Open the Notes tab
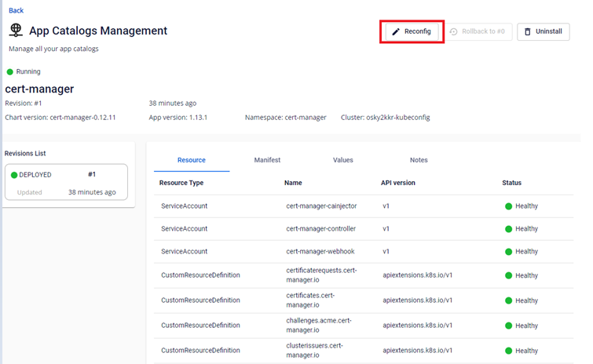The image size is (593, 364). click(419, 160)
